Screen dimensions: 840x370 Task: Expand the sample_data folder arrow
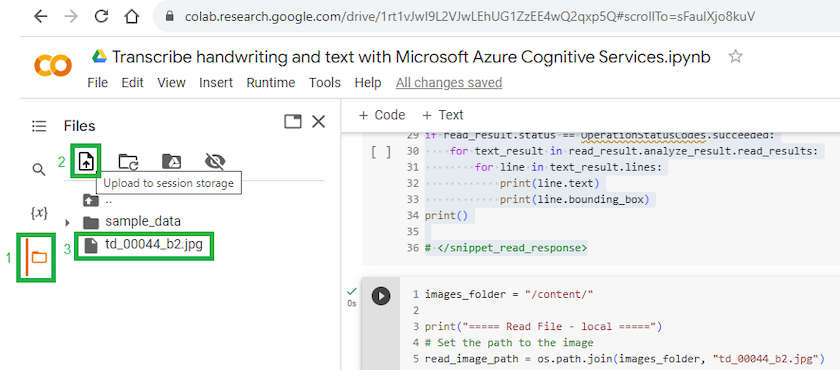(68, 222)
